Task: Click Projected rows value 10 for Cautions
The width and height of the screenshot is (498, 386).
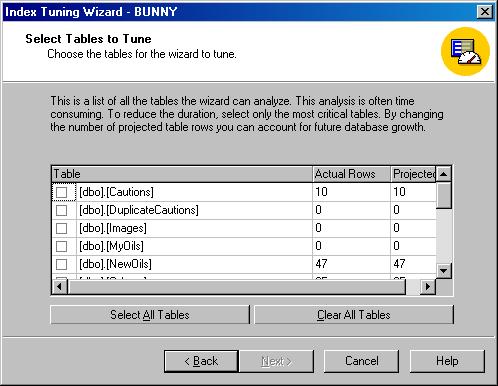Action: click(x=399, y=192)
